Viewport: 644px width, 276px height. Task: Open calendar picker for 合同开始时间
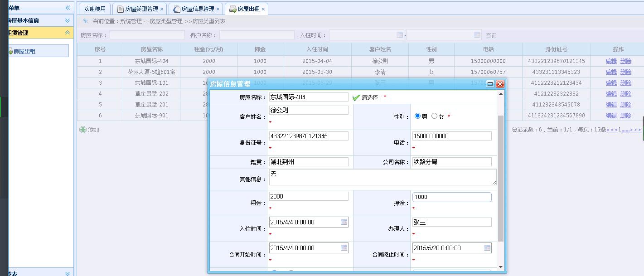tap(344, 248)
